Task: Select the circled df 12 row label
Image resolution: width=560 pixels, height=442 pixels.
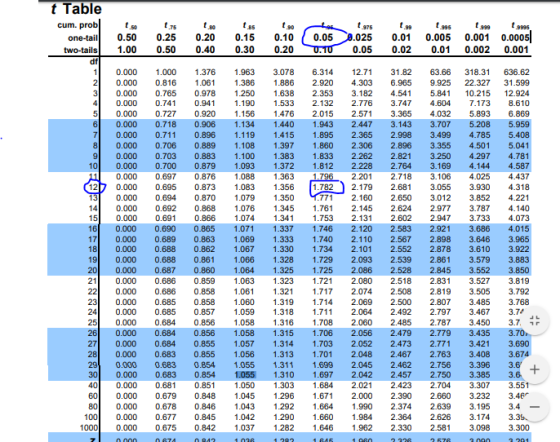Action: (93, 187)
